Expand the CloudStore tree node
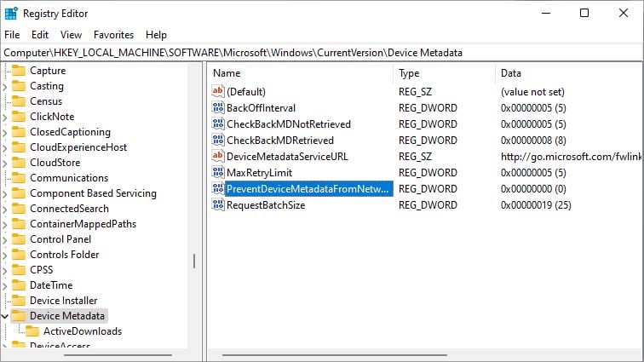The width and height of the screenshot is (644, 362). click(x=6, y=163)
